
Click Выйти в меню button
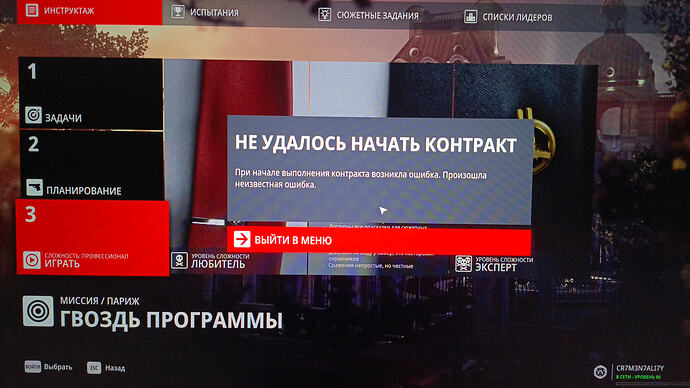[x=379, y=240]
